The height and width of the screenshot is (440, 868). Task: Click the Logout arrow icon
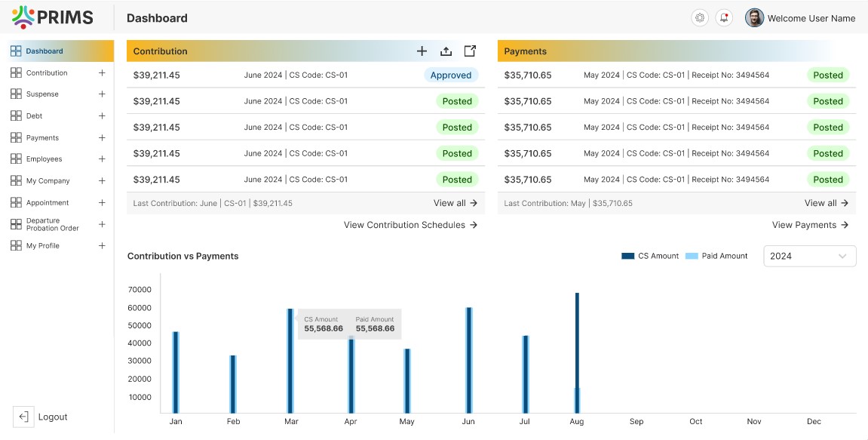[23, 417]
